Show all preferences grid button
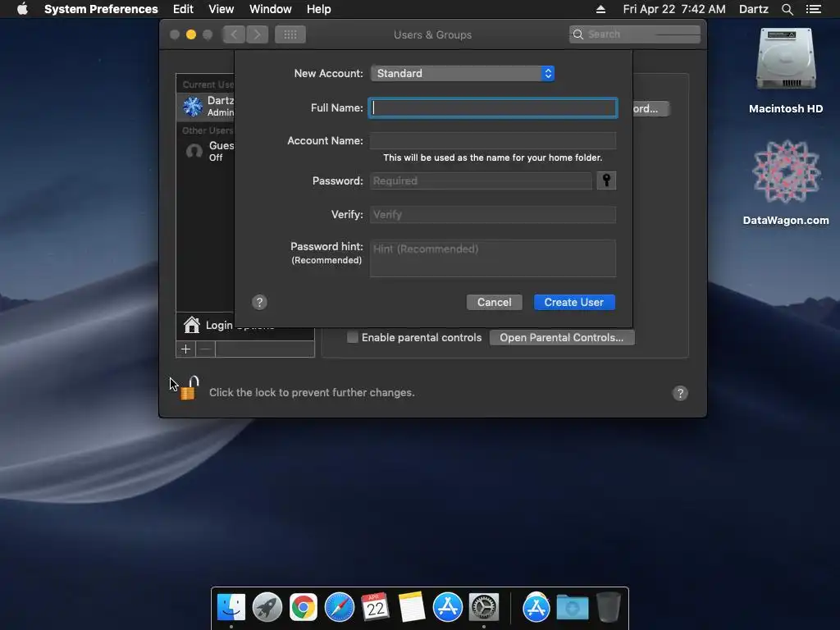This screenshot has width=840, height=630. [290, 34]
